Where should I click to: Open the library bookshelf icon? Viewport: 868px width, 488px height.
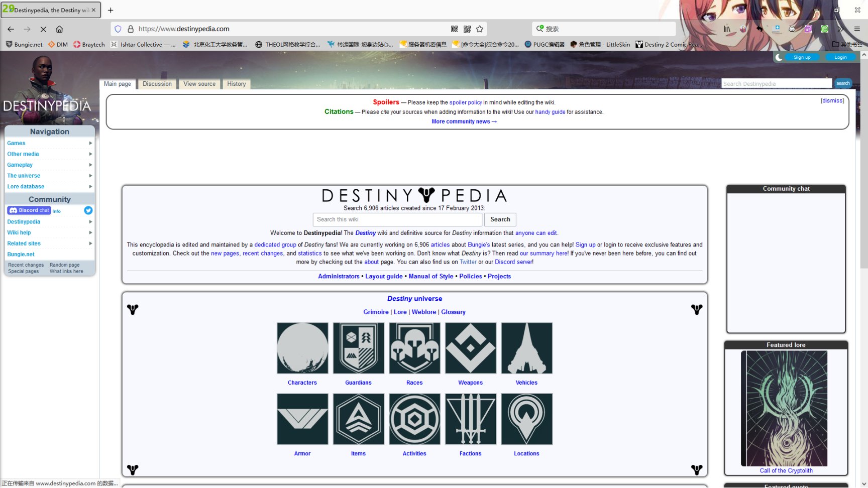pos(727,29)
